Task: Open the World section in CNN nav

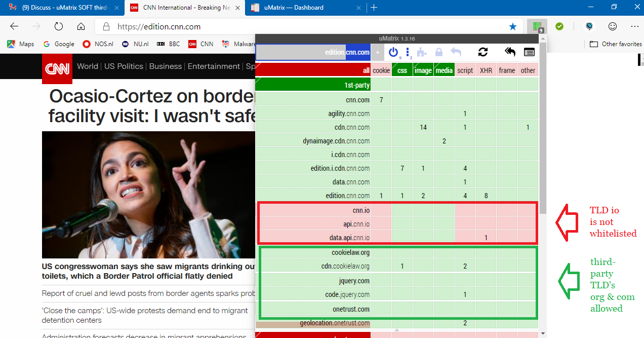Action: point(88,66)
